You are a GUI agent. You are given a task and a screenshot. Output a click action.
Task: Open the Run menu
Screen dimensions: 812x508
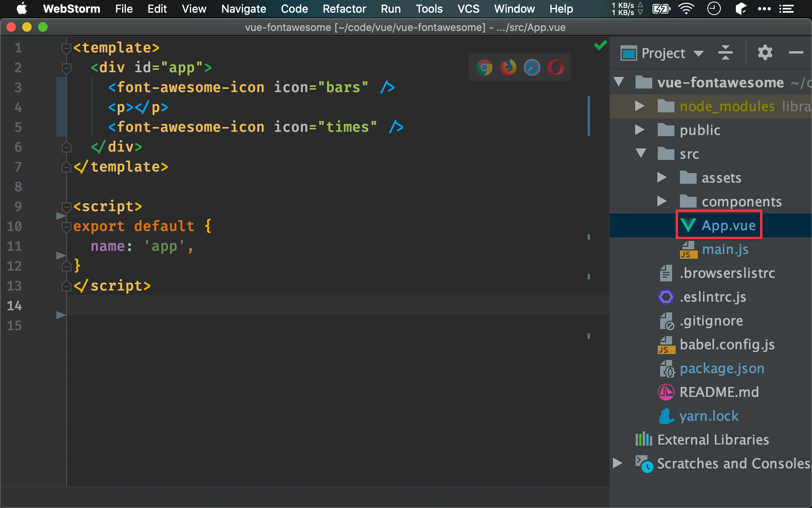(x=391, y=9)
